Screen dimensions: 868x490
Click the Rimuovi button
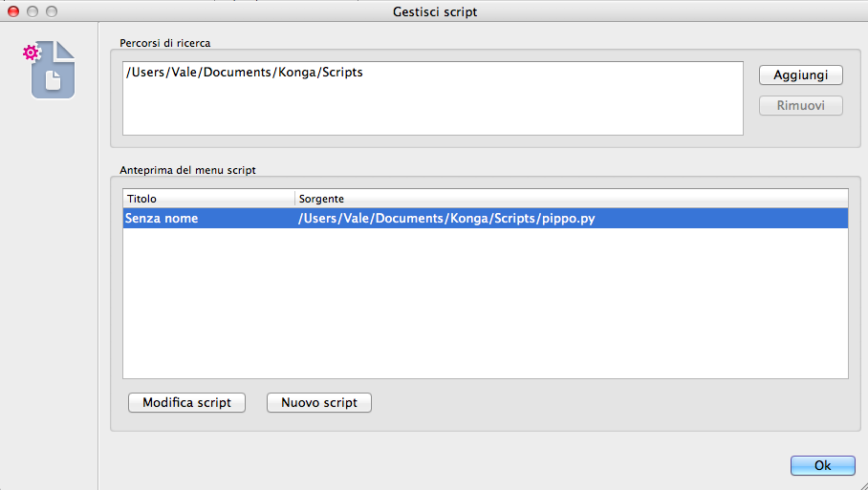tap(800, 105)
